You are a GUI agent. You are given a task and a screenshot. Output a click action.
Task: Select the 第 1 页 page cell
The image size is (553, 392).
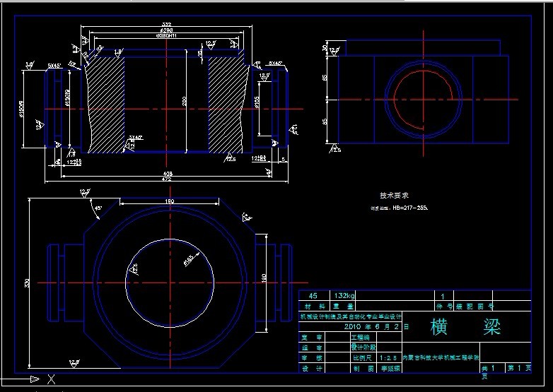519,368
